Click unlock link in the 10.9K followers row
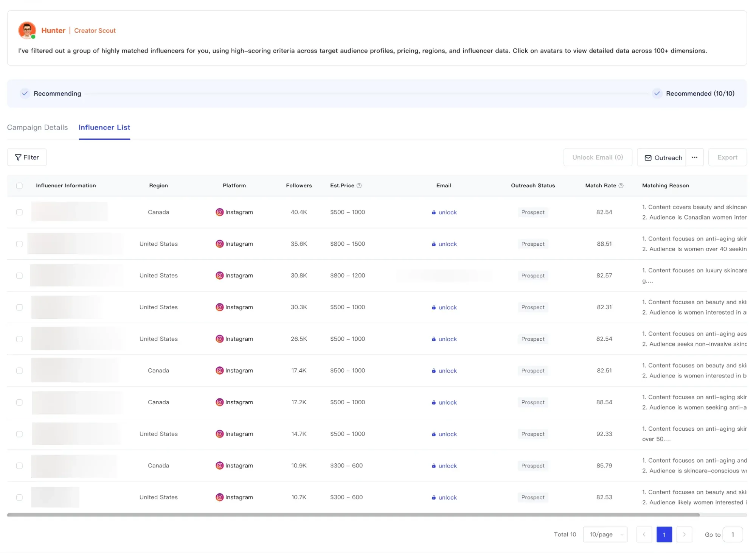This screenshot has height=553, width=756. tap(447, 466)
